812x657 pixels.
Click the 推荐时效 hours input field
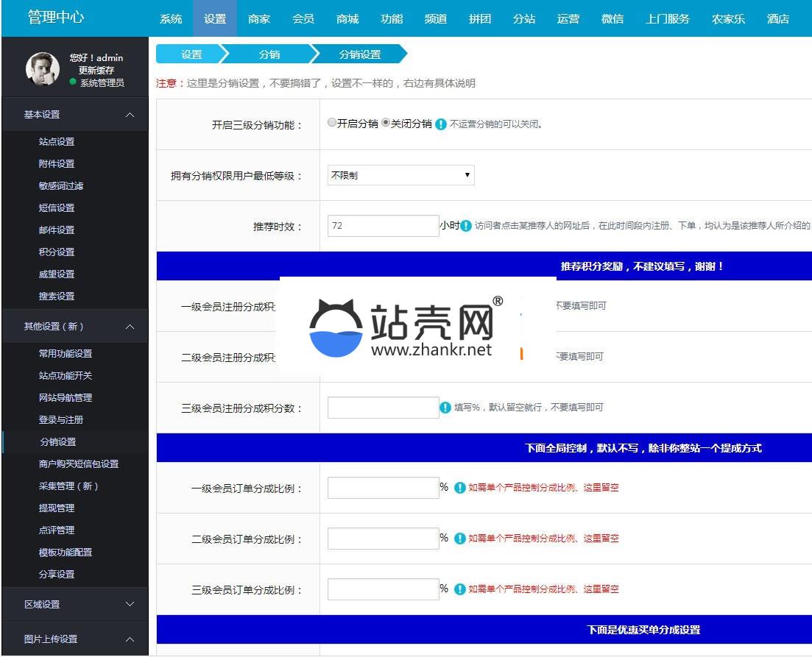click(x=383, y=226)
